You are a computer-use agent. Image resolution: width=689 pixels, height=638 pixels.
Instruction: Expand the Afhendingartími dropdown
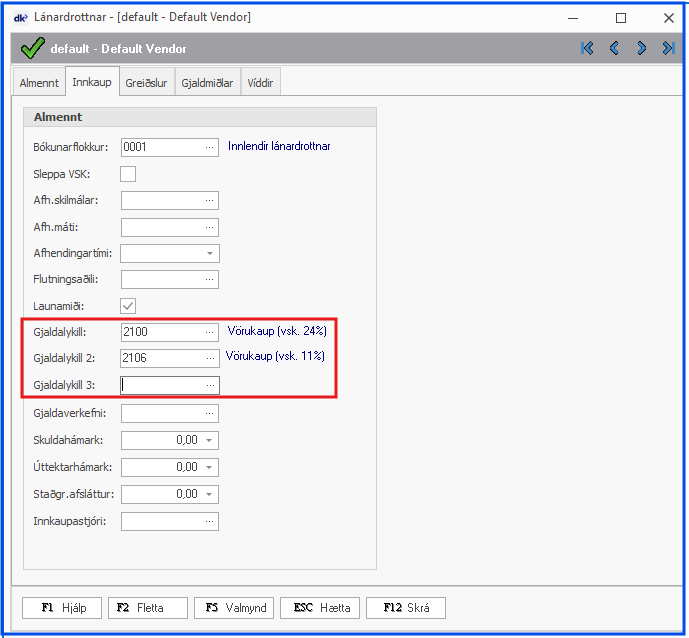[x=210, y=254]
